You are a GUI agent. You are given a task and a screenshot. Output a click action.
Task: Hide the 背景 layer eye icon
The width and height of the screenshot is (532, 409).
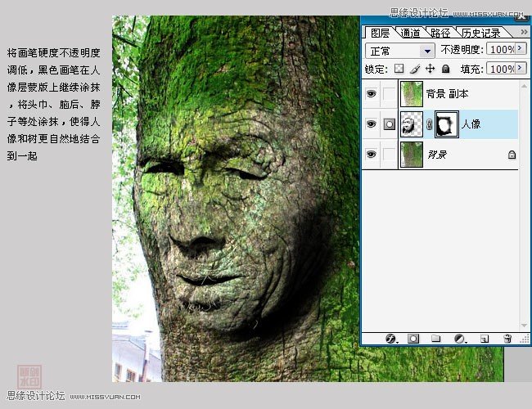[x=371, y=154]
